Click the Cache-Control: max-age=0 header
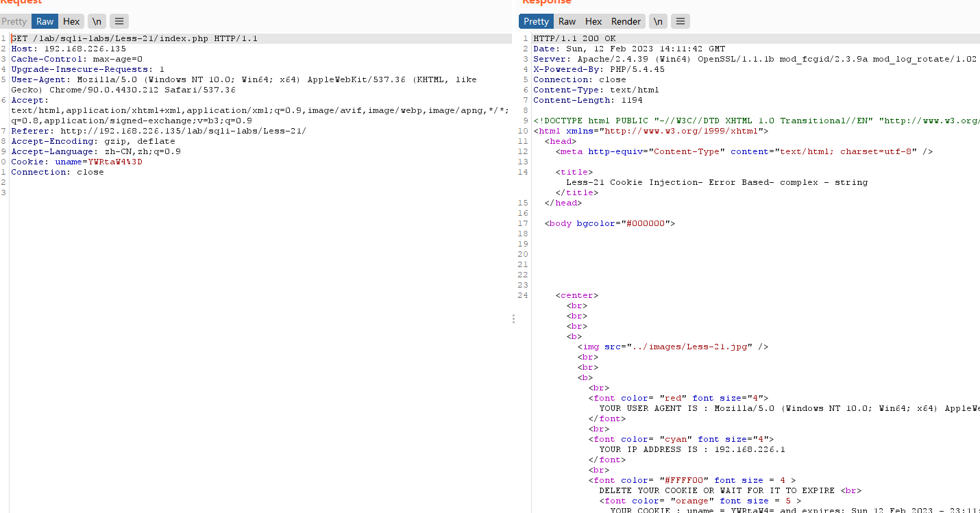 point(77,59)
